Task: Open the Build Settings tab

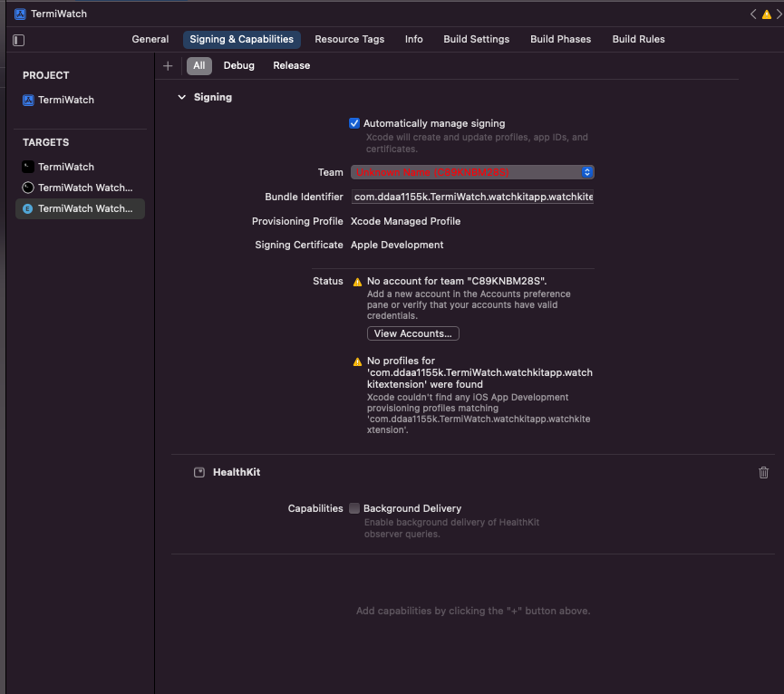Action: 477,40
